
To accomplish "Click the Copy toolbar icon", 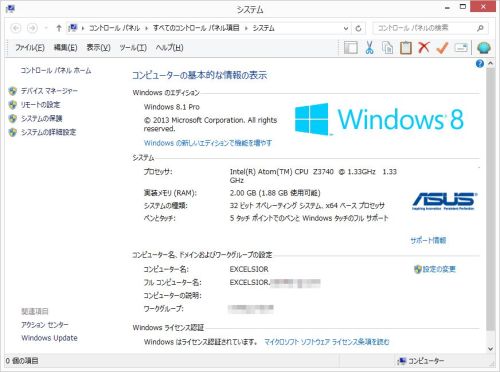I will [x=387, y=48].
